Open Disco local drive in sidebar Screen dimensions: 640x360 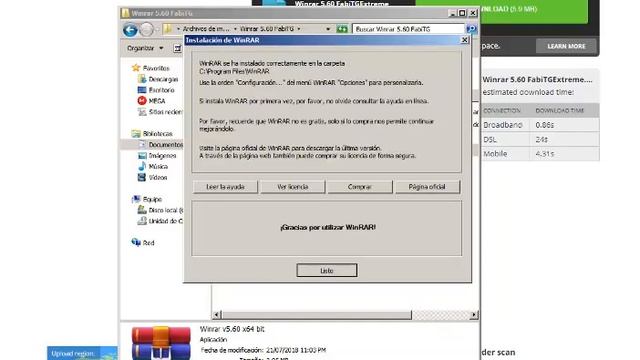tap(165, 210)
